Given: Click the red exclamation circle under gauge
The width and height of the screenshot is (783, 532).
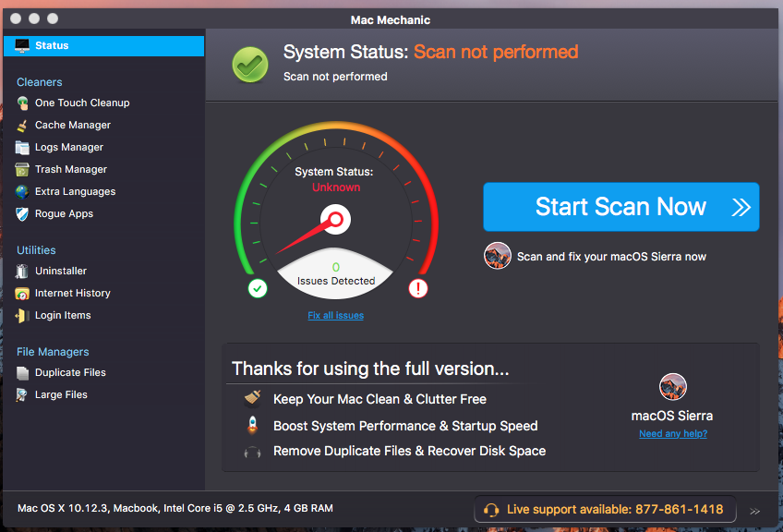Looking at the screenshot, I should click(418, 288).
